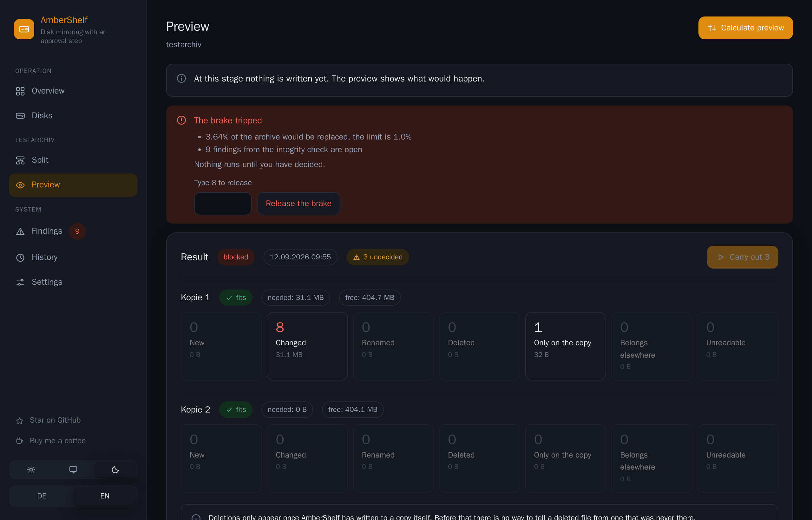812x520 pixels.
Task: Click the red blocked status badge
Action: pos(236,257)
